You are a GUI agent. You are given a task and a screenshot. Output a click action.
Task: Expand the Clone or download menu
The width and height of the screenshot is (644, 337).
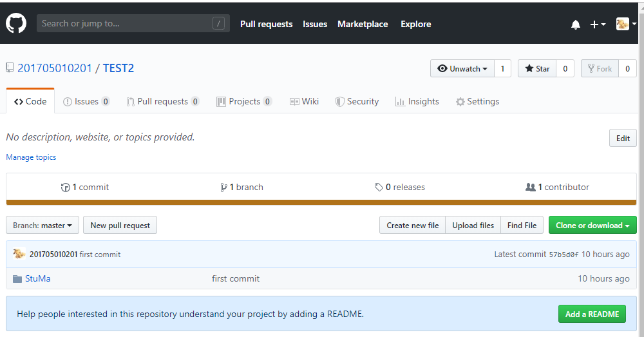592,226
